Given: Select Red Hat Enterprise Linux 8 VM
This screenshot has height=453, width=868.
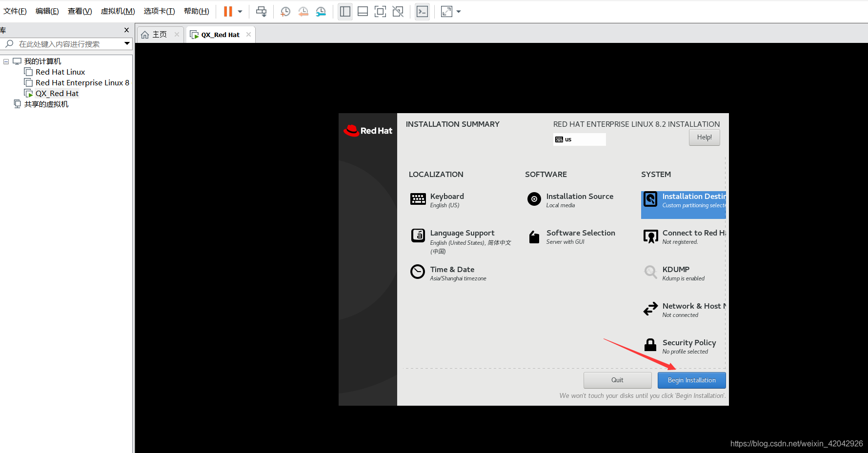Looking at the screenshot, I should (82, 83).
